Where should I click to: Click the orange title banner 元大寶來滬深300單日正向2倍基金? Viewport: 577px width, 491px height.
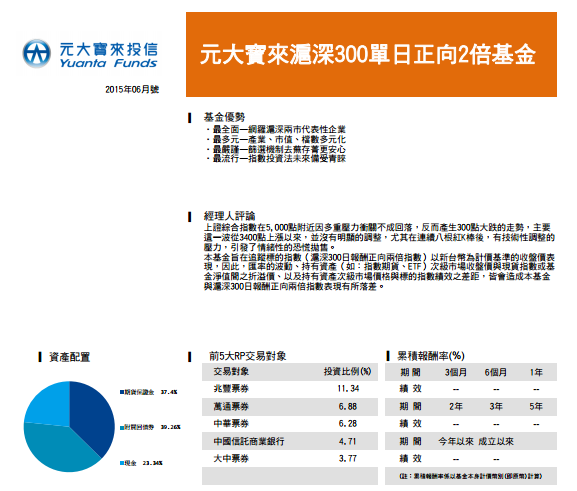pos(371,54)
